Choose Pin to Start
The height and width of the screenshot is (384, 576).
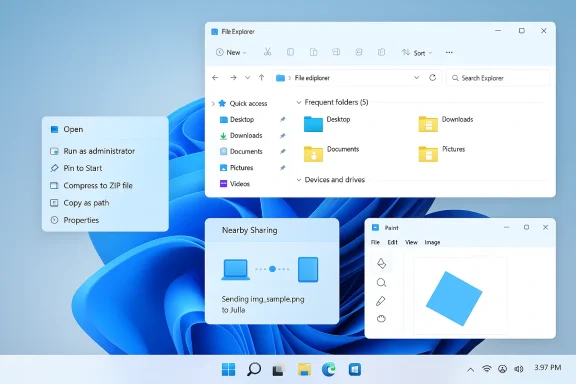coord(105,168)
